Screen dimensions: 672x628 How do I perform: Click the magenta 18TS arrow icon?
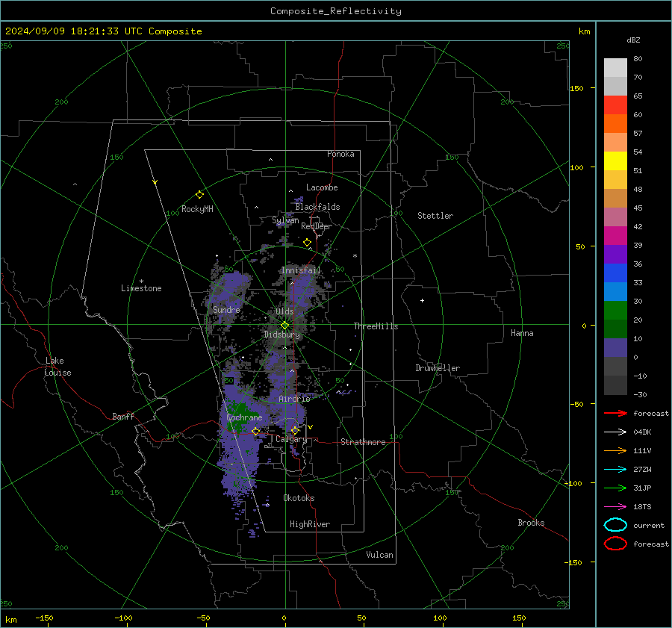tap(615, 507)
